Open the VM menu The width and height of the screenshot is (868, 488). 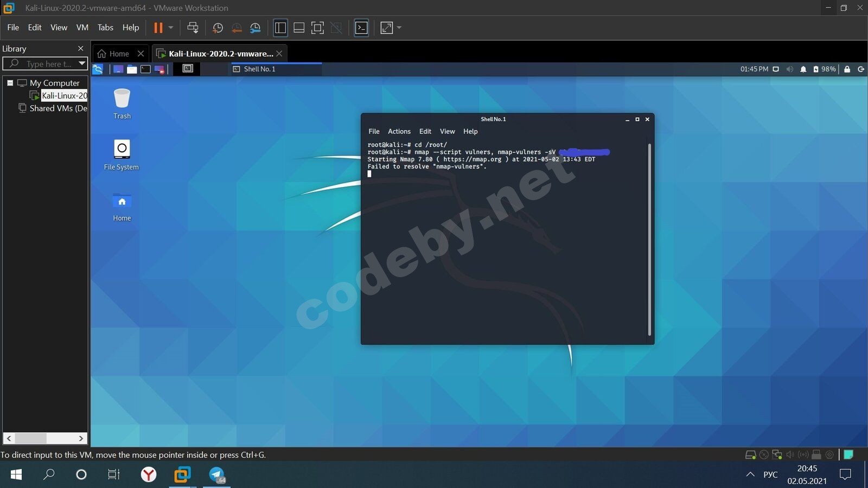[82, 28]
